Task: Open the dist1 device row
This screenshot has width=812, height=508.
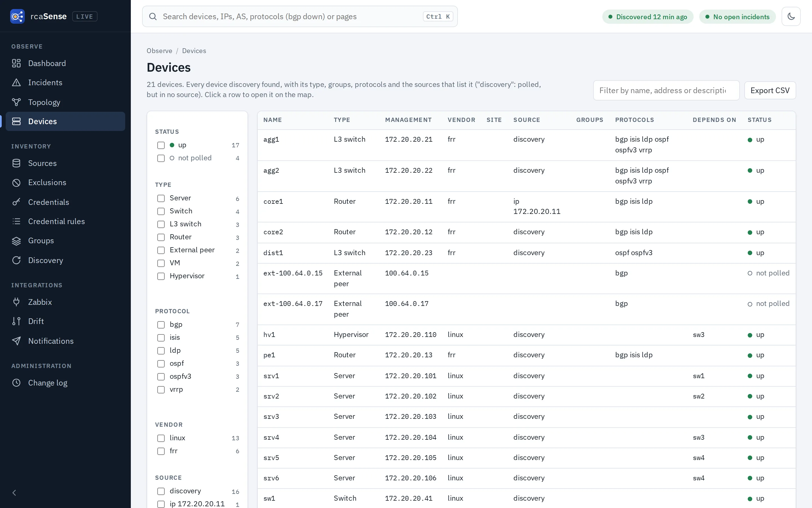Action: (x=526, y=253)
